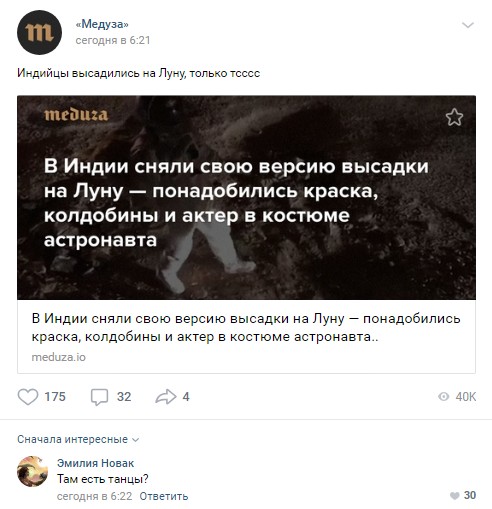Open comments via speech bubble icon

coord(99,397)
